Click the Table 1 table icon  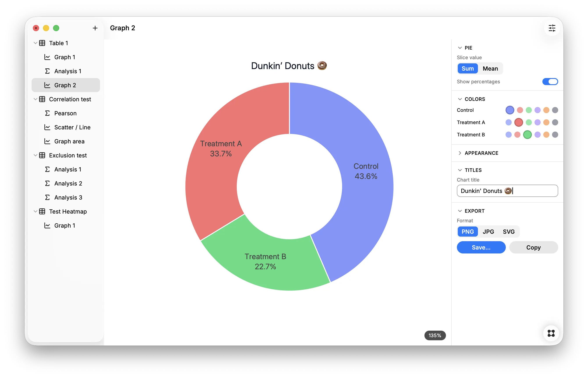(x=42, y=43)
